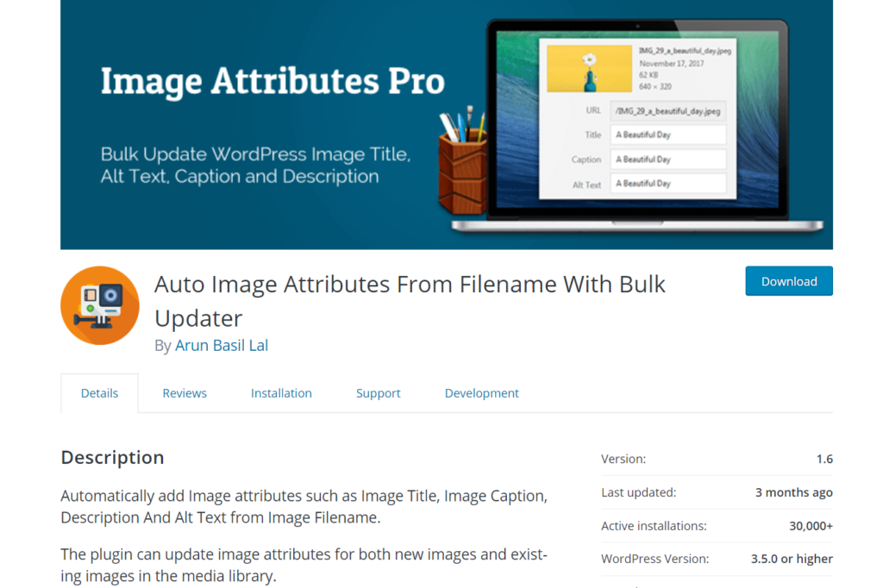
Task: Click the 'November 17, 2017' date in banner
Action: pos(671,63)
